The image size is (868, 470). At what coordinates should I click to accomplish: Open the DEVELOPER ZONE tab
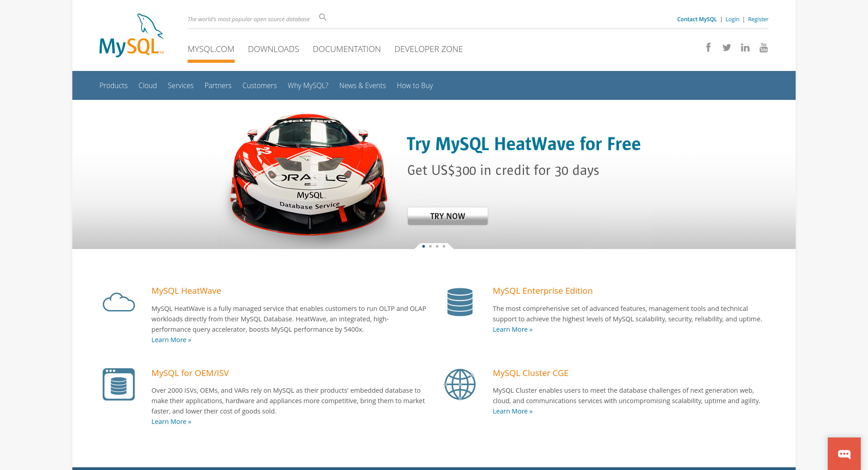[429, 49]
